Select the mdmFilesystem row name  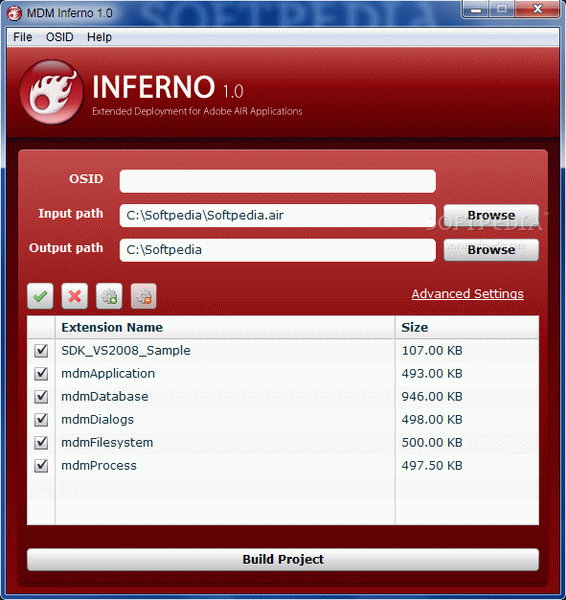point(107,442)
